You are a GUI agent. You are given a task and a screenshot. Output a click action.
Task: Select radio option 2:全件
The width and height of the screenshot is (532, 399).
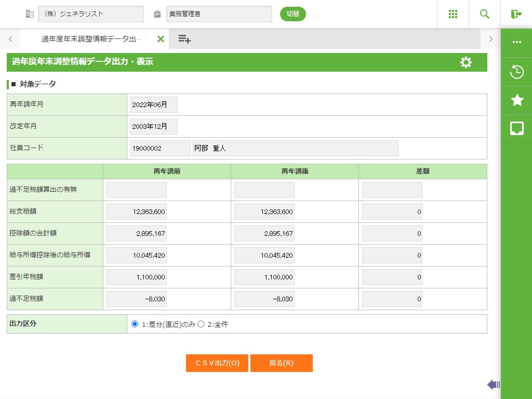coord(201,324)
